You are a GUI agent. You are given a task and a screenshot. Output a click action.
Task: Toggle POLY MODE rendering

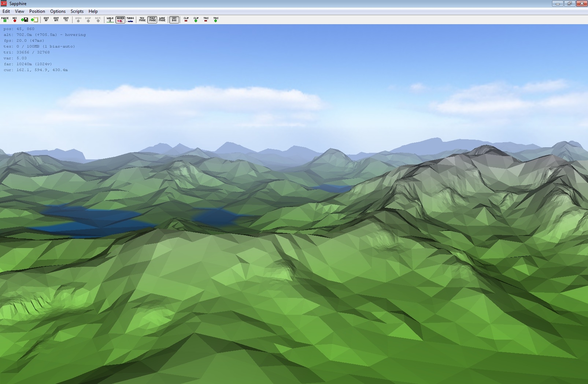click(x=152, y=19)
